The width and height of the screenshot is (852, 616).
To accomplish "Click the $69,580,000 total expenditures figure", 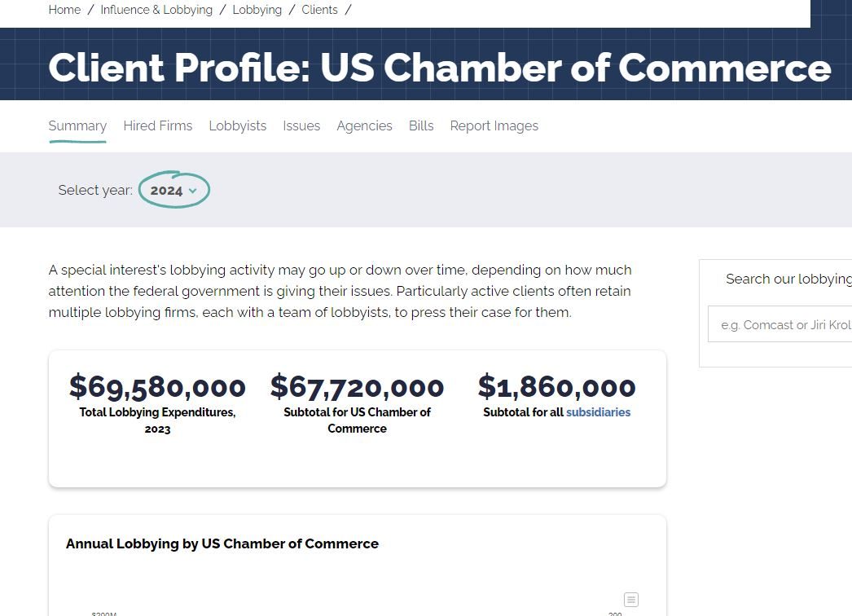I will (157, 387).
